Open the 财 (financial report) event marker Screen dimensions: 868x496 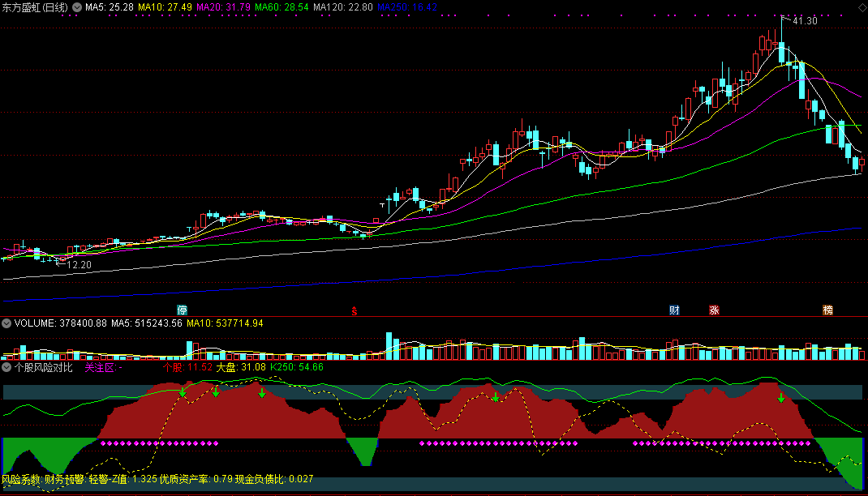(674, 310)
